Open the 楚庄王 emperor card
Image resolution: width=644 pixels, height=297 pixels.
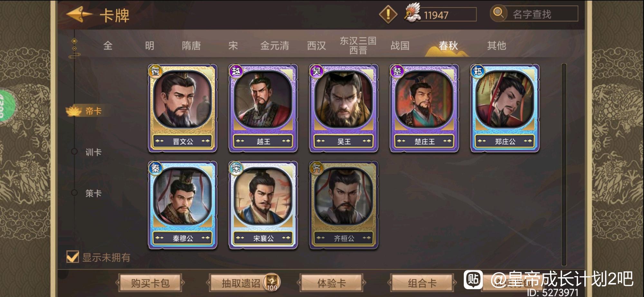(x=424, y=108)
